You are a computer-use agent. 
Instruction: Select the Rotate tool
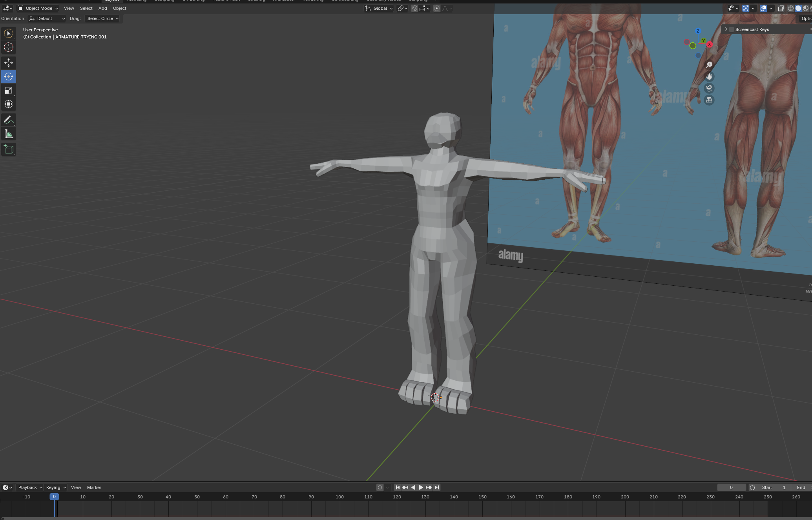pyautogui.click(x=8, y=77)
